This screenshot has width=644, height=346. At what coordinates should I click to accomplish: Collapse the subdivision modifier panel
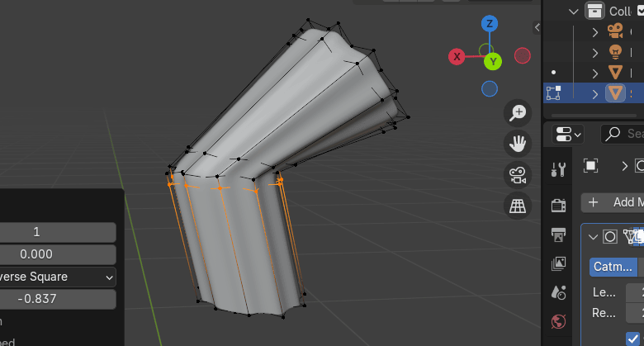pyautogui.click(x=592, y=237)
